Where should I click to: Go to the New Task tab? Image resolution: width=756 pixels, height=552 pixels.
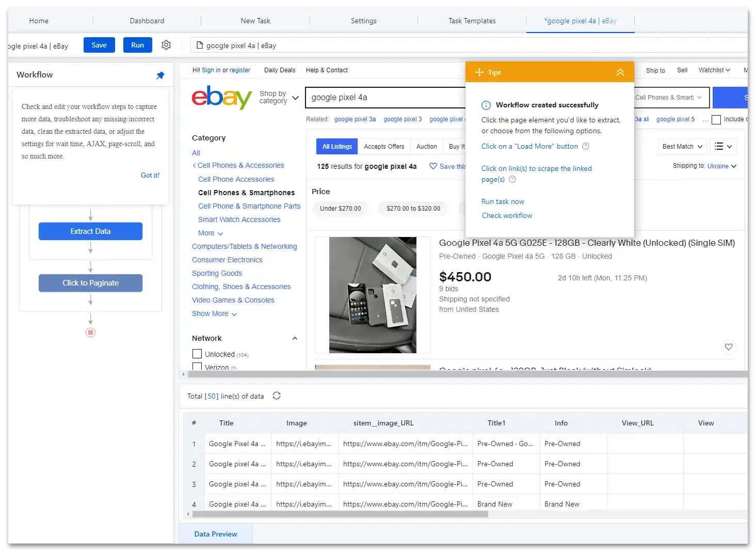[255, 21]
